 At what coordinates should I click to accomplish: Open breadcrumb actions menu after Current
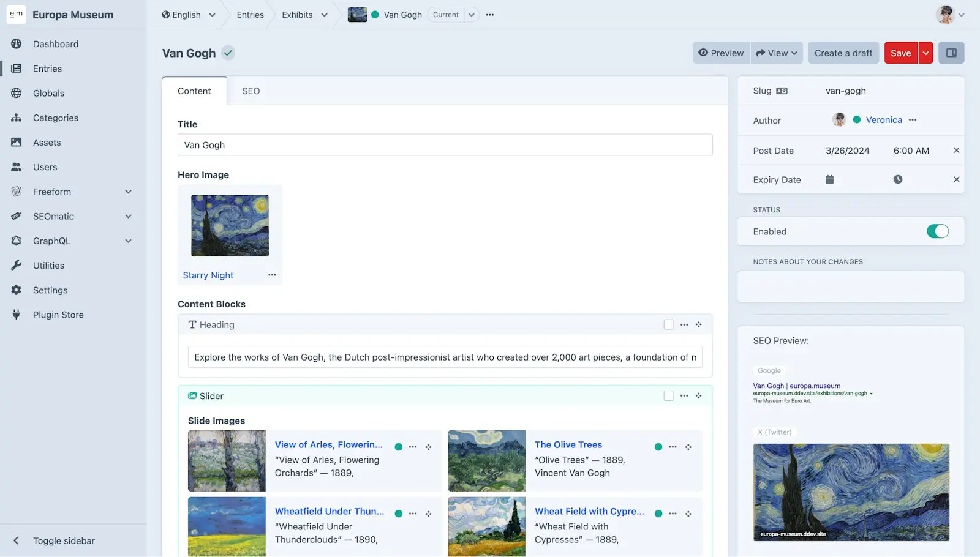(x=489, y=15)
